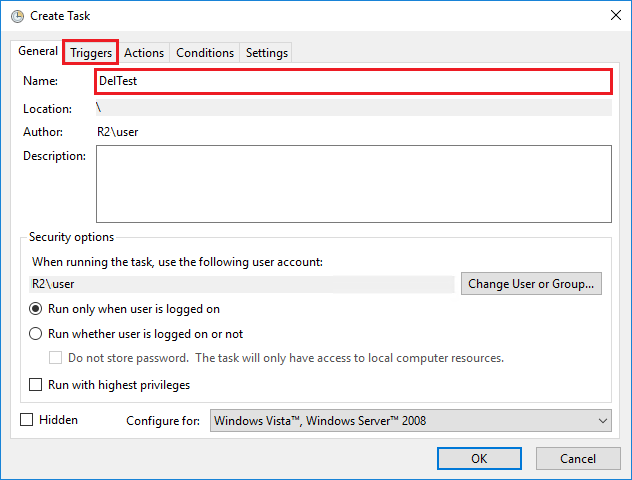
Task: Go to the Settings tab
Action: (x=266, y=53)
